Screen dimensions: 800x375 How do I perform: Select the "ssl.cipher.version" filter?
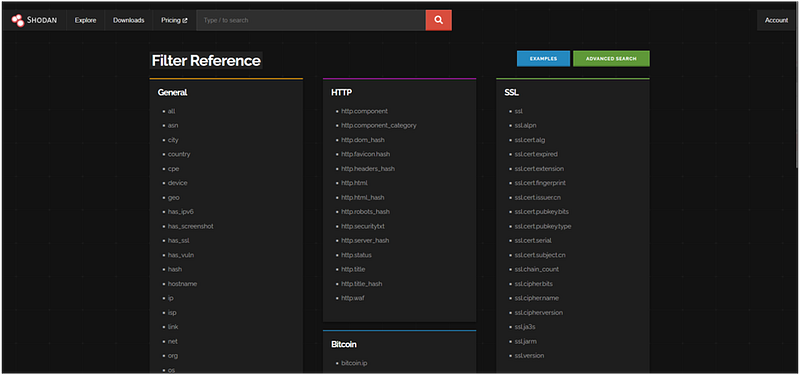point(539,312)
